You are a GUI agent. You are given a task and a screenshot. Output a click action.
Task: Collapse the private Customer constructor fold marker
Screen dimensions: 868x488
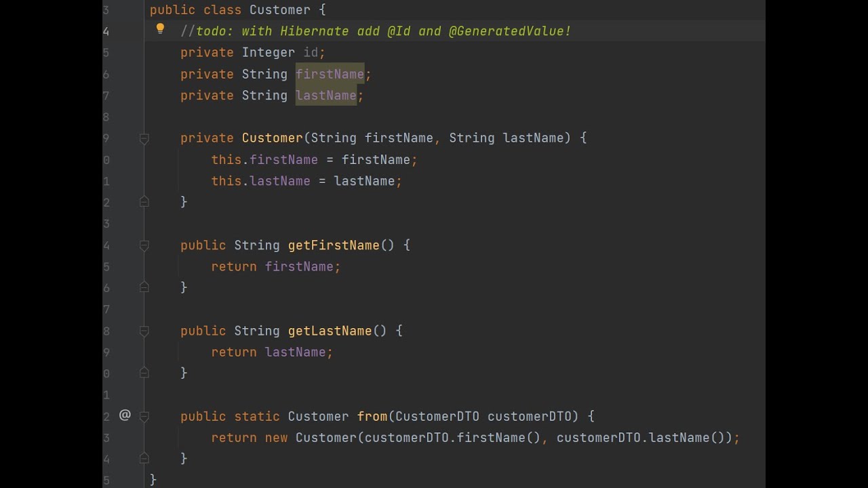[x=144, y=138]
